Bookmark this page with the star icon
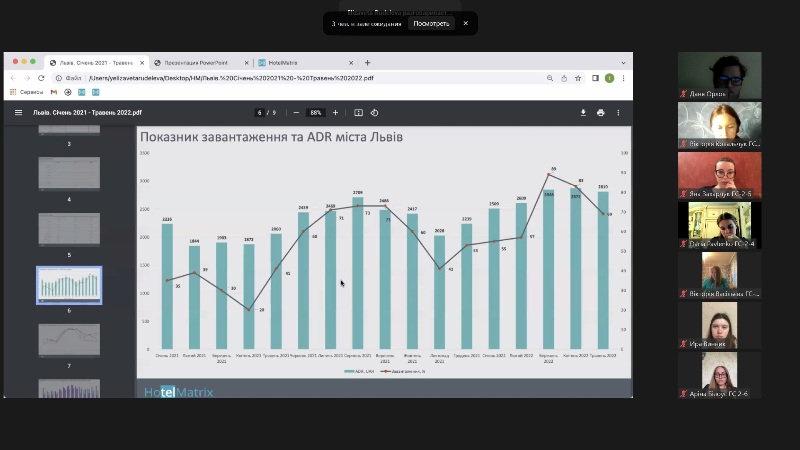800x450 pixels. click(579, 78)
